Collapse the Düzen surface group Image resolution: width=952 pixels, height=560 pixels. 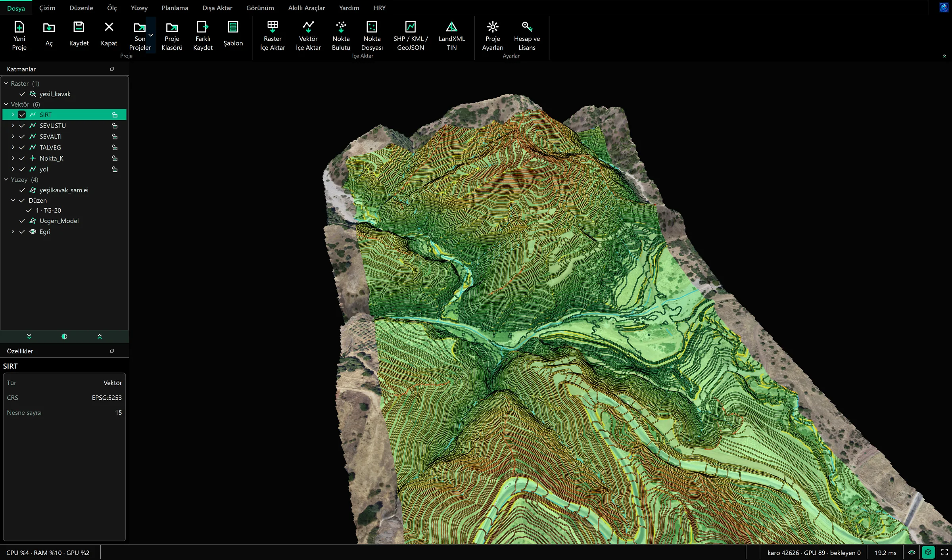pyautogui.click(x=13, y=201)
